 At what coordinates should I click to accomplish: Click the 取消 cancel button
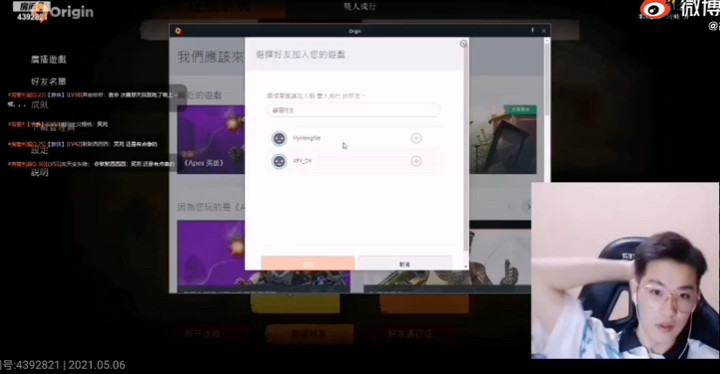point(405,263)
